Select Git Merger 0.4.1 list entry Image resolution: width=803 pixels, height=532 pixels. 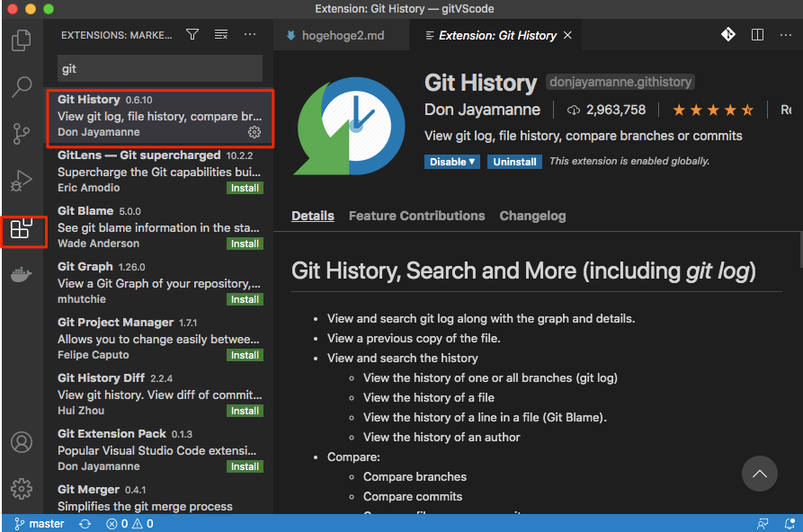159,498
